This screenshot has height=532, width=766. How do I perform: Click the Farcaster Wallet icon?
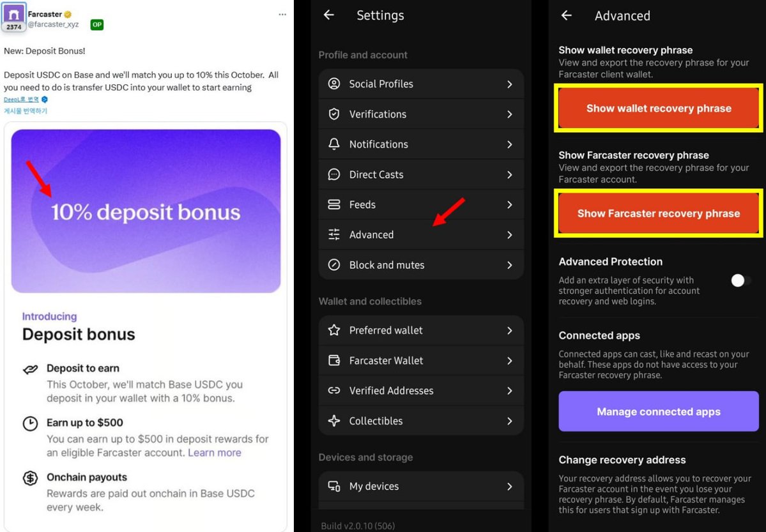tap(334, 361)
